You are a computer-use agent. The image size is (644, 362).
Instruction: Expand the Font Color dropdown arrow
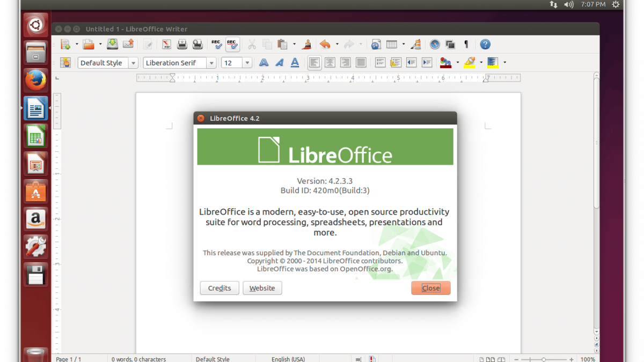tap(457, 63)
